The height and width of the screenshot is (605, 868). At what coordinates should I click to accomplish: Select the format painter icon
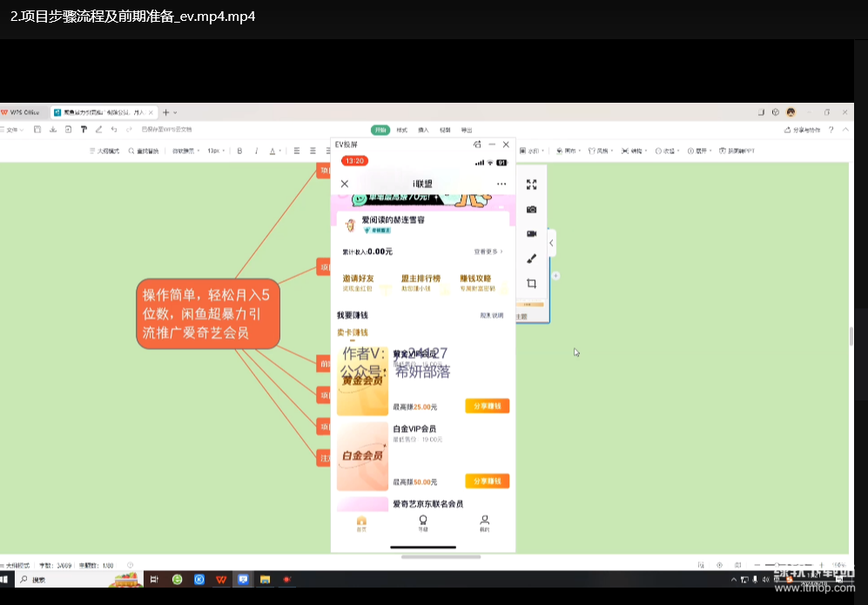click(x=84, y=130)
